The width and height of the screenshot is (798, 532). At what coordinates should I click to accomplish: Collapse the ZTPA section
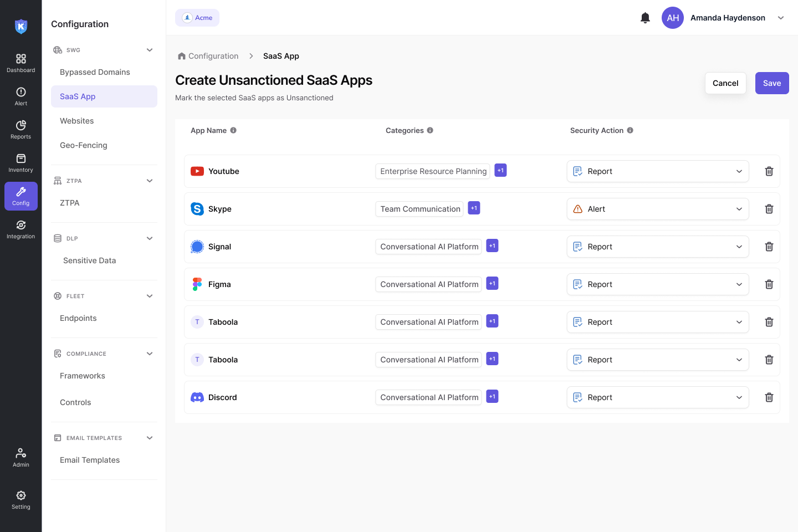coord(150,181)
